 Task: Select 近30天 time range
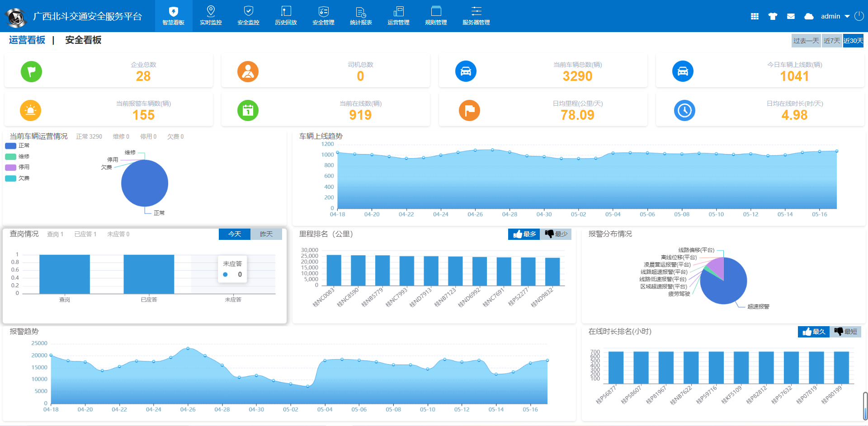click(853, 41)
